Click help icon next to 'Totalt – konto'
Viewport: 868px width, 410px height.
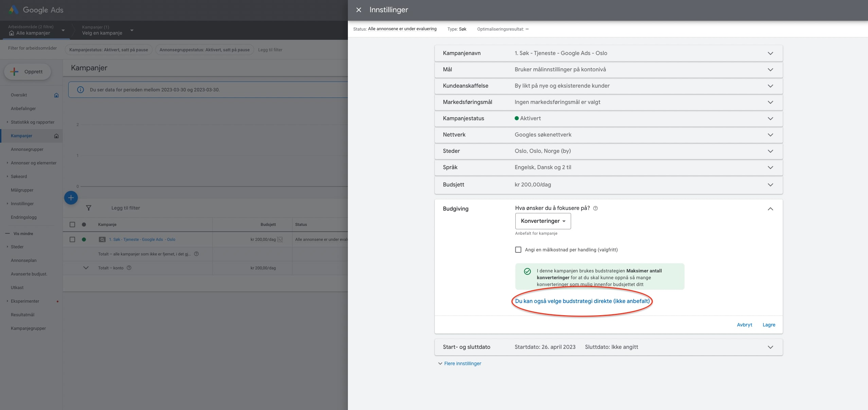129,268
